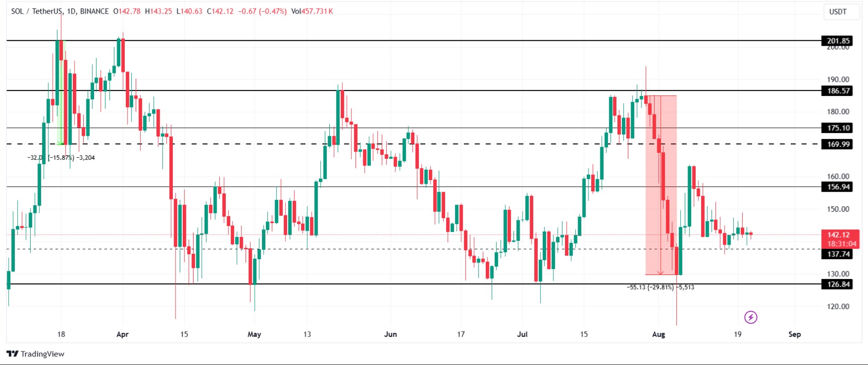Viewport: 868px width, 365px height.
Task: Click the dashed 169.99 price label
Action: click(838, 144)
